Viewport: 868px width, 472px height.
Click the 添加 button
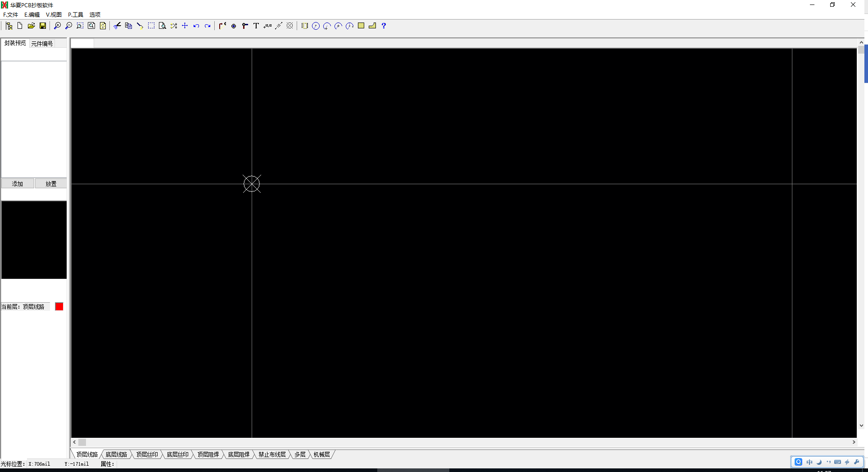tap(18, 184)
